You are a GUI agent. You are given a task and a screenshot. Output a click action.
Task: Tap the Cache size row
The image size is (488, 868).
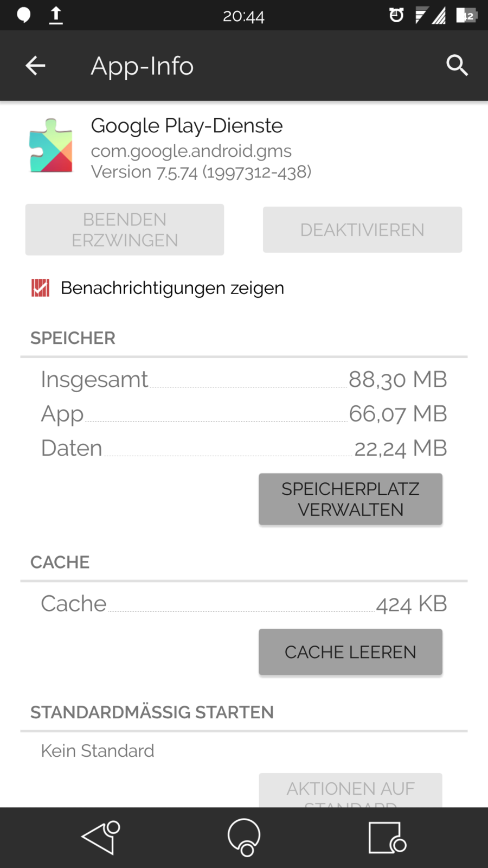pos(244,604)
